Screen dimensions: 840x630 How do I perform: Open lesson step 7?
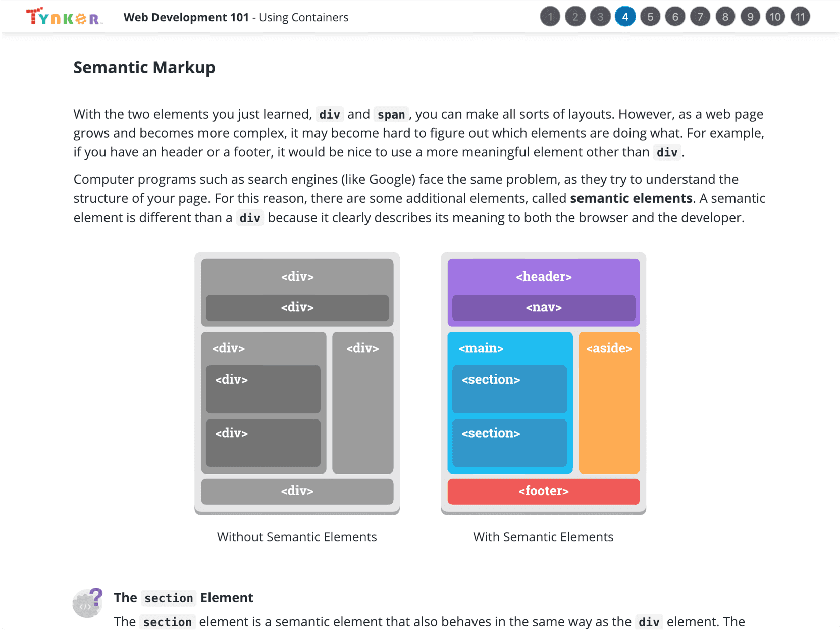click(700, 17)
